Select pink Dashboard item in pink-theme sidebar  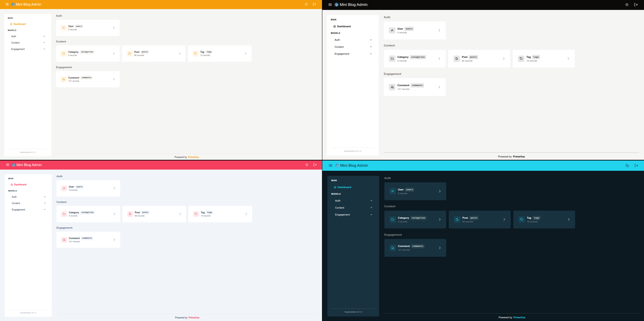pyautogui.click(x=20, y=185)
